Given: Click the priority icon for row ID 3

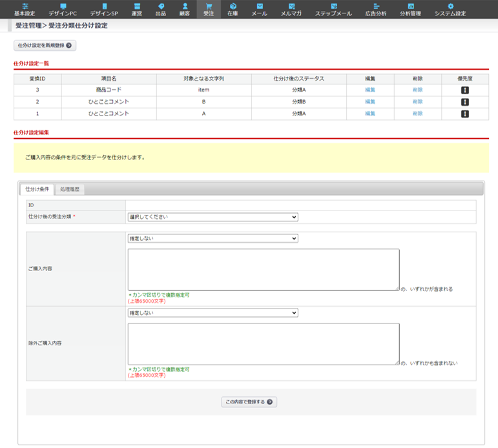Looking at the screenshot, I should tap(465, 90).
